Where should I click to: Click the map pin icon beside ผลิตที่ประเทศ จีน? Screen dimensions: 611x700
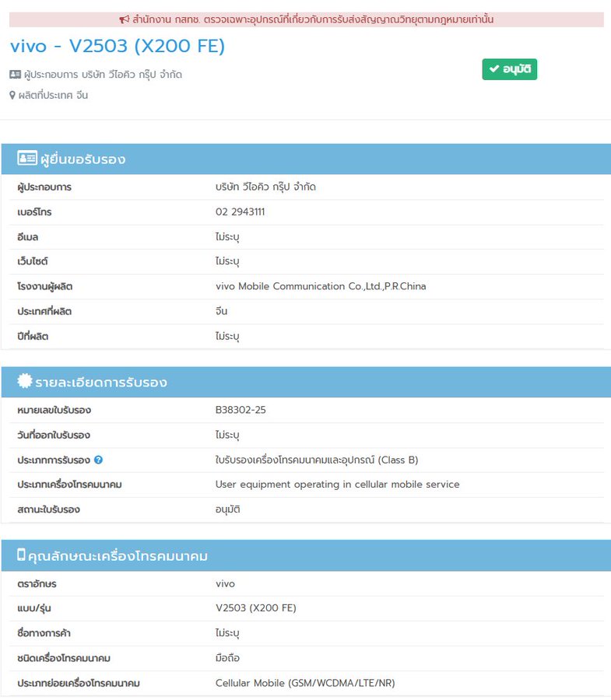tap(12, 96)
